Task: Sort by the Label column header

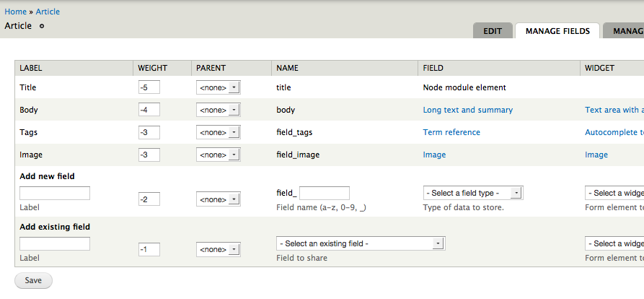Action: click(31, 68)
